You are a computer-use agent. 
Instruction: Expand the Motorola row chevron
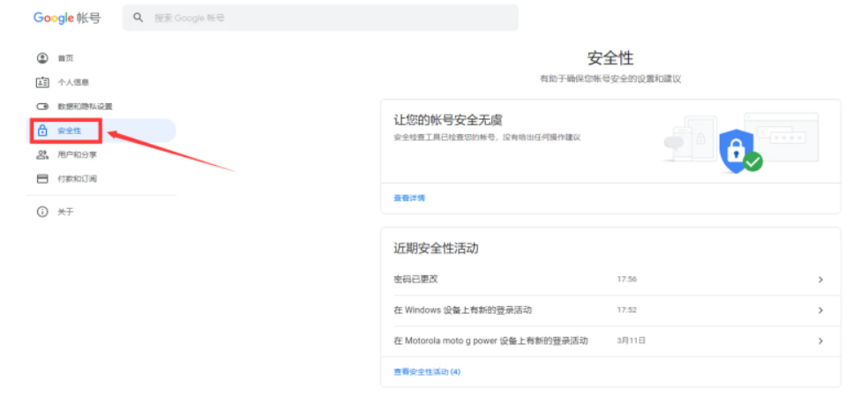point(820,341)
